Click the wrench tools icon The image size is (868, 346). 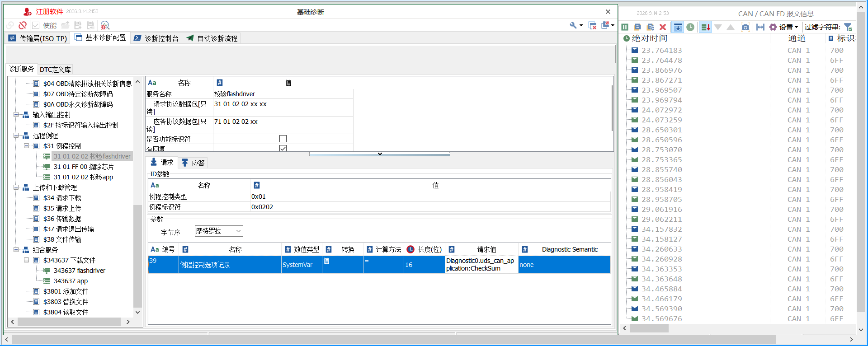point(573,25)
